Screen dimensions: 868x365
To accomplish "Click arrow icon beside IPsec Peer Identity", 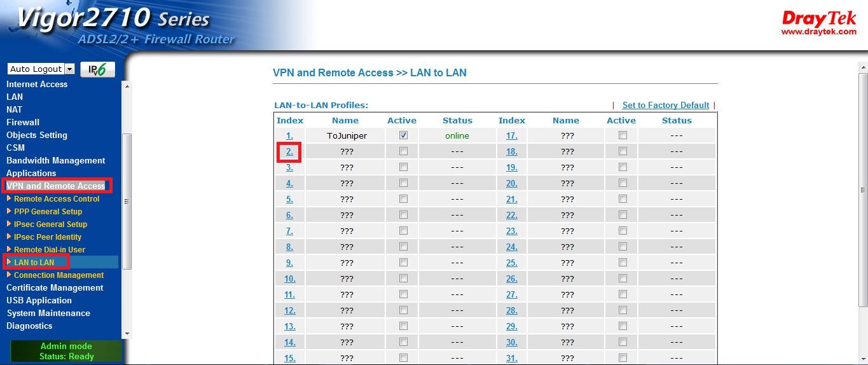I will pyautogui.click(x=9, y=237).
